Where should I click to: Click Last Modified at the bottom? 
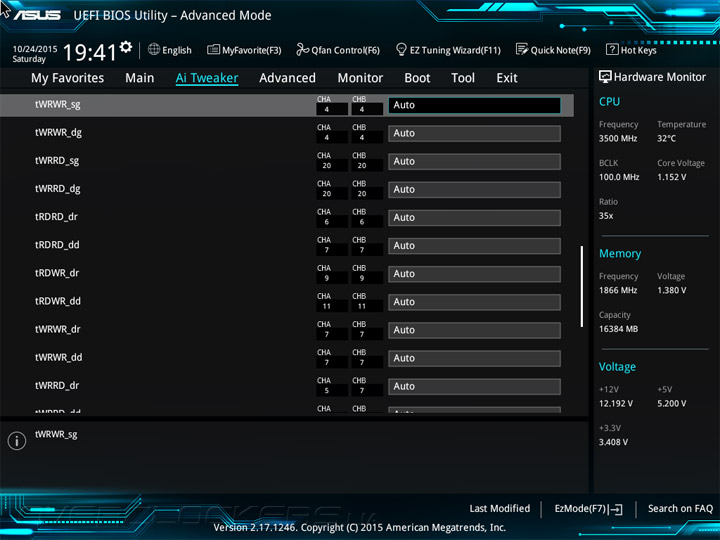pos(500,509)
